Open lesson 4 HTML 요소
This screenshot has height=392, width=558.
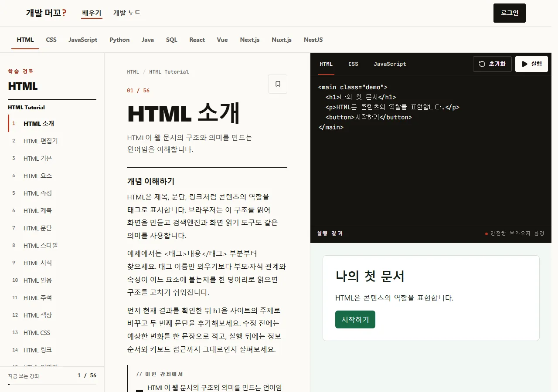pos(52,176)
